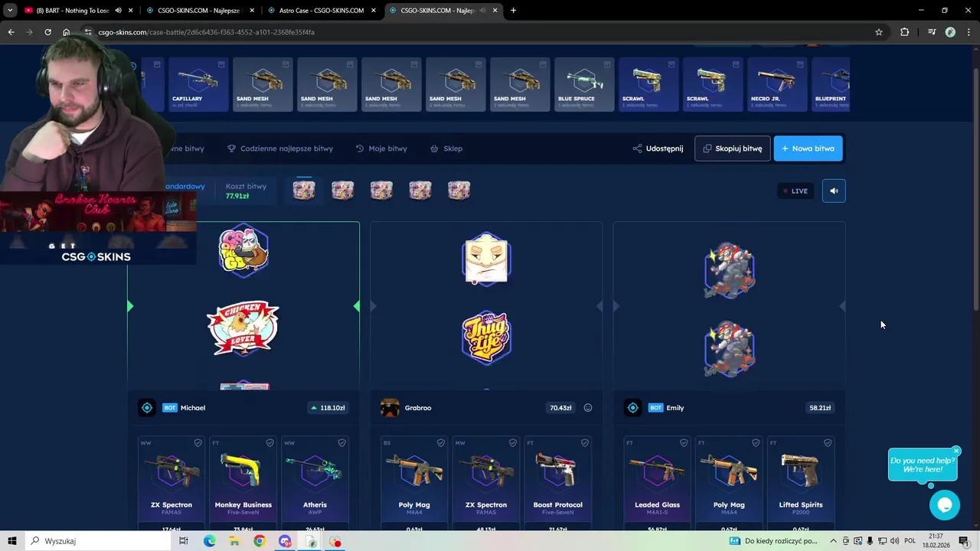Click Emily's 58.21zł total value
This screenshot has height=551, width=980.
[x=820, y=408]
